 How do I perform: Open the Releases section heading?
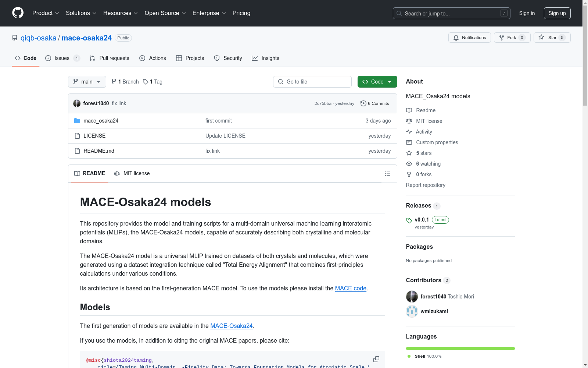(x=419, y=206)
